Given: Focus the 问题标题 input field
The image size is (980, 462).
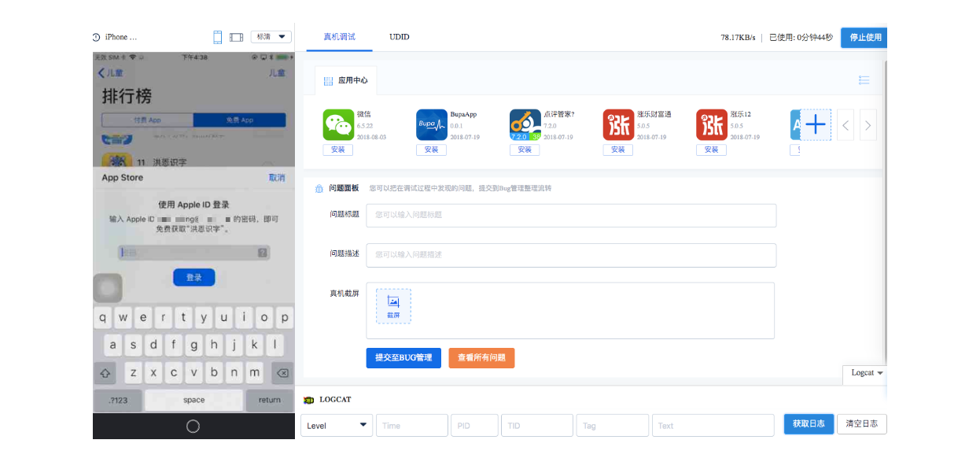Looking at the screenshot, I should [571, 215].
